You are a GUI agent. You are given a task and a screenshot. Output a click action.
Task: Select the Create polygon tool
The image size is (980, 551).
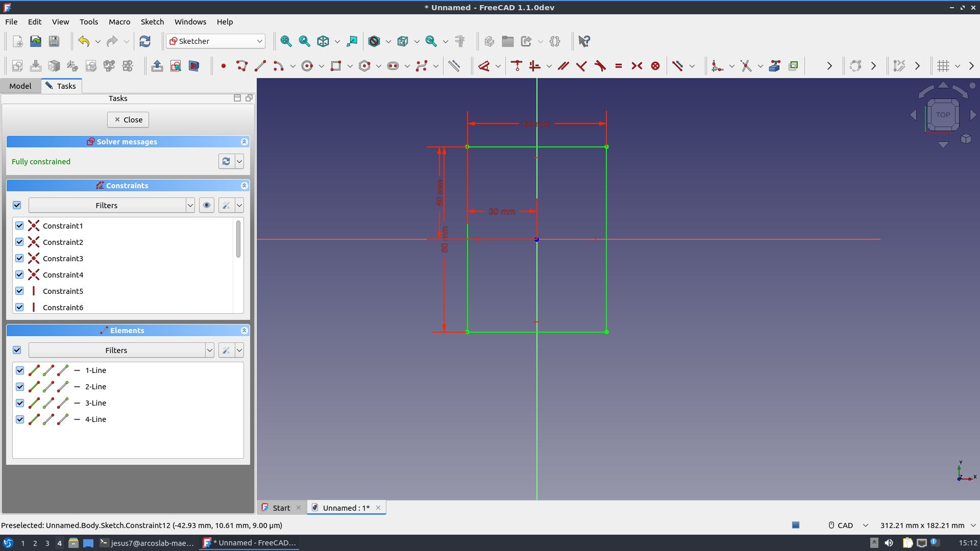click(364, 66)
